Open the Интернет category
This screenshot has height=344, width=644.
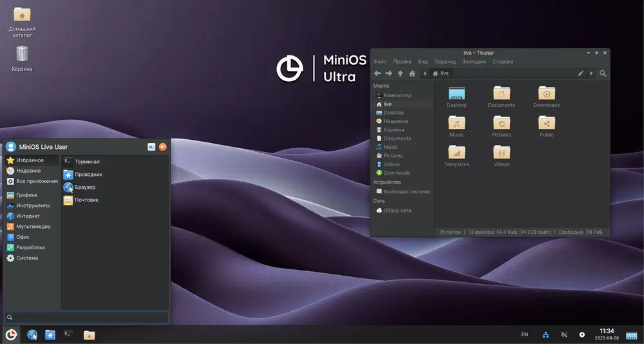click(32, 216)
